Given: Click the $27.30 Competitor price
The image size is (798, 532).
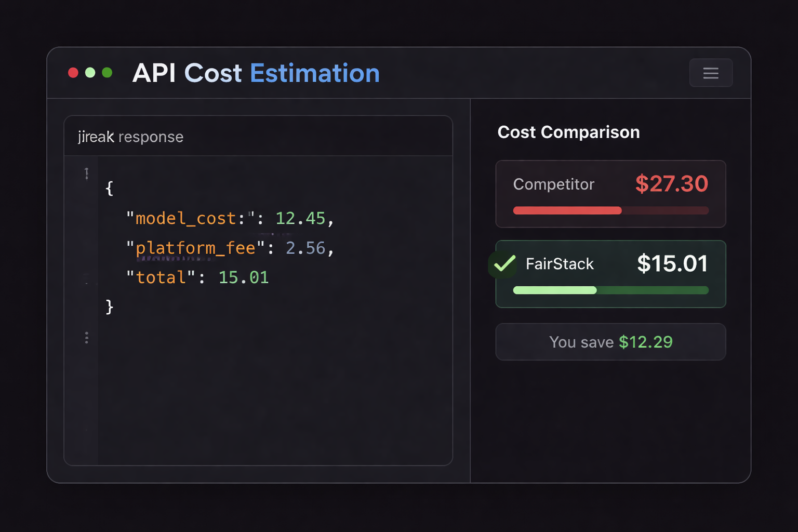Looking at the screenshot, I should (x=672, y=184).
